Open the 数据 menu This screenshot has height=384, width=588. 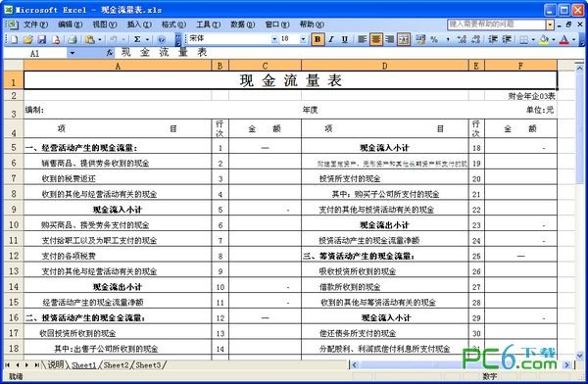[x=243, y=24]
